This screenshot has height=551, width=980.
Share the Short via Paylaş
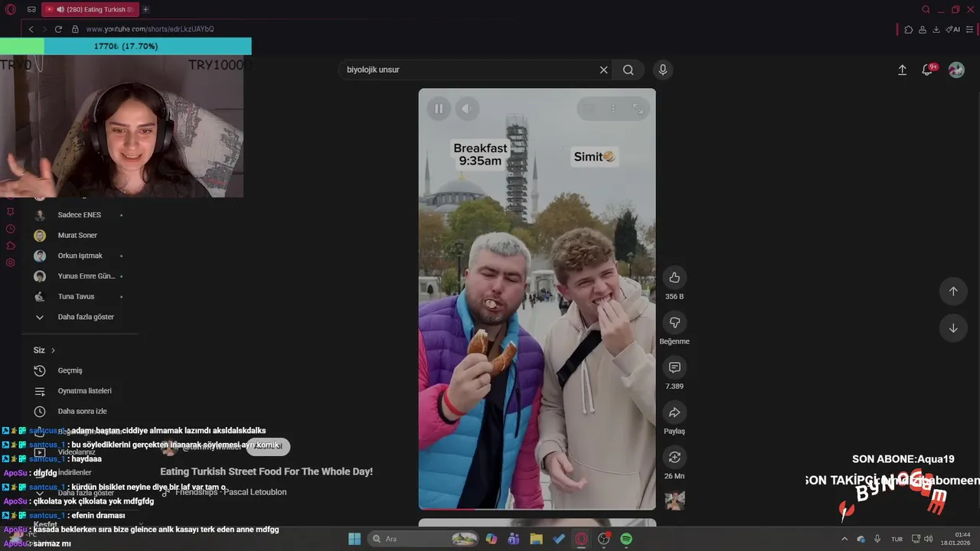click(x=675, y=412)
